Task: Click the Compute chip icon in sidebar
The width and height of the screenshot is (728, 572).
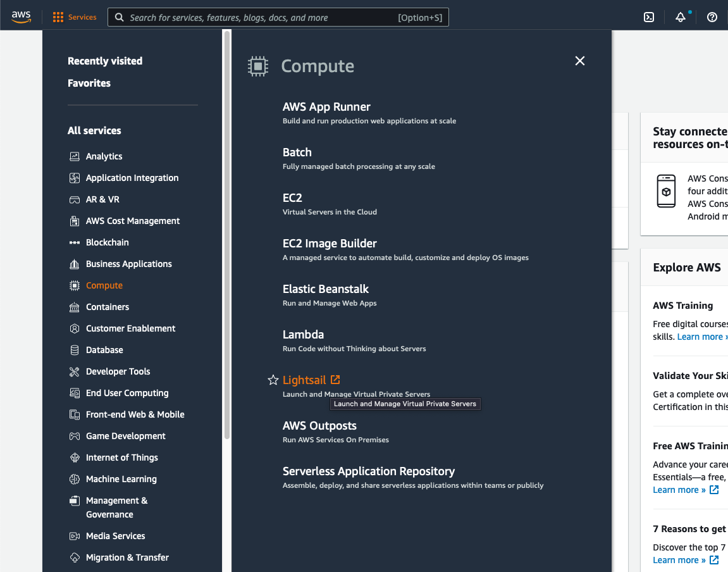Action: 74,285
